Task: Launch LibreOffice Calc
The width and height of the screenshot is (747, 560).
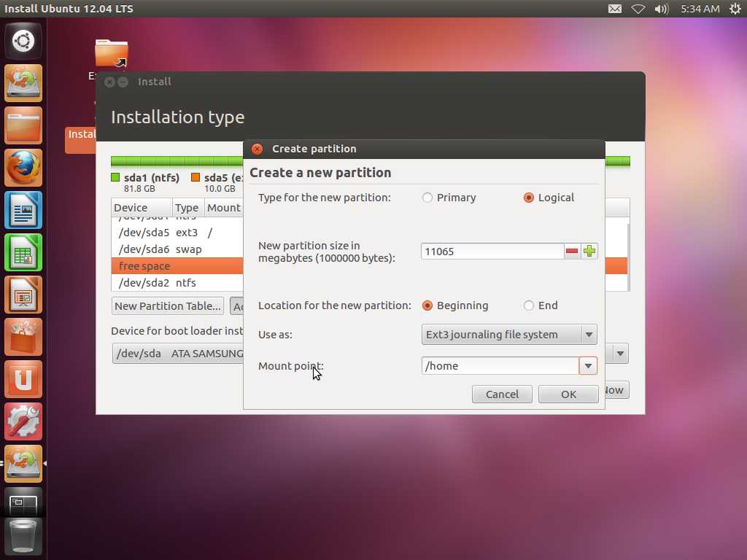Action: click(23, 252)
